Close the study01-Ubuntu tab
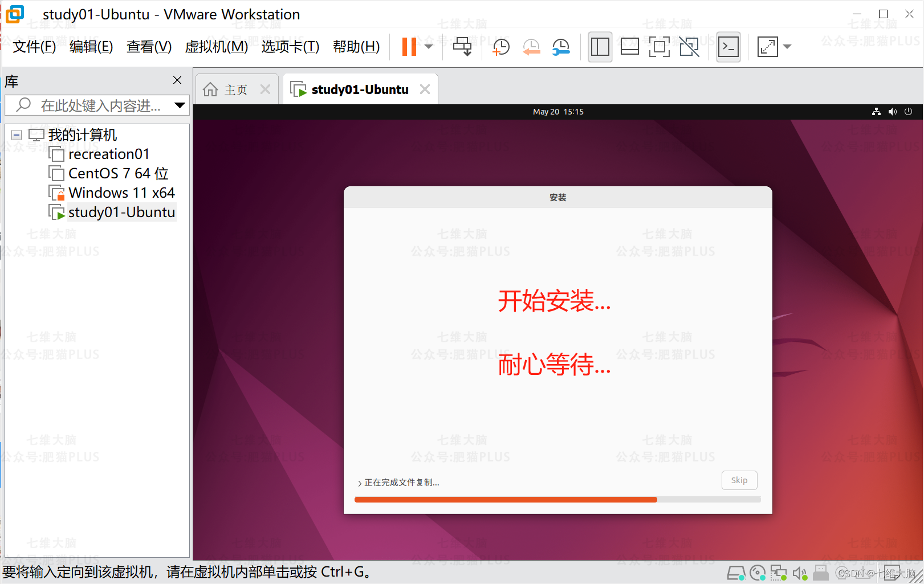This screenshot has height=584, width=924. [x=425, y=89]
